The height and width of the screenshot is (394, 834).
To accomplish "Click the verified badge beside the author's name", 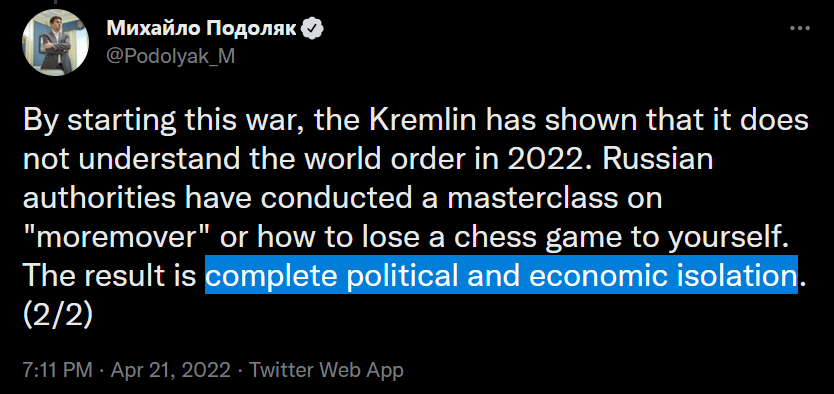I will point(313,29).
